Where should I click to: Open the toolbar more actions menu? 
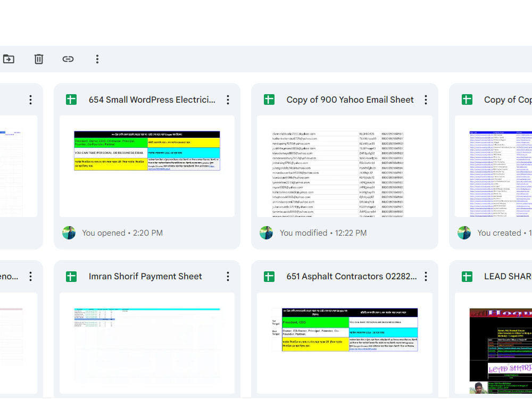pyautogui.click(x=97, y=59)
